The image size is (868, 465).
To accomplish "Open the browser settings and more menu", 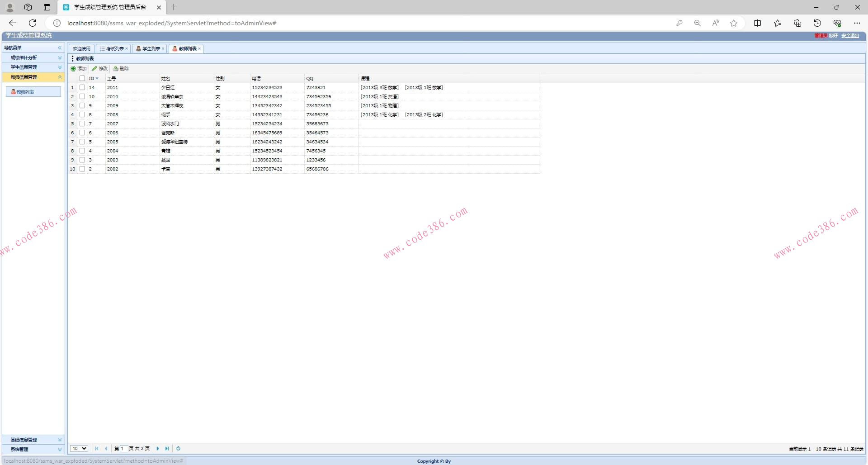I will pyautogui.click(x=857, y=23).
